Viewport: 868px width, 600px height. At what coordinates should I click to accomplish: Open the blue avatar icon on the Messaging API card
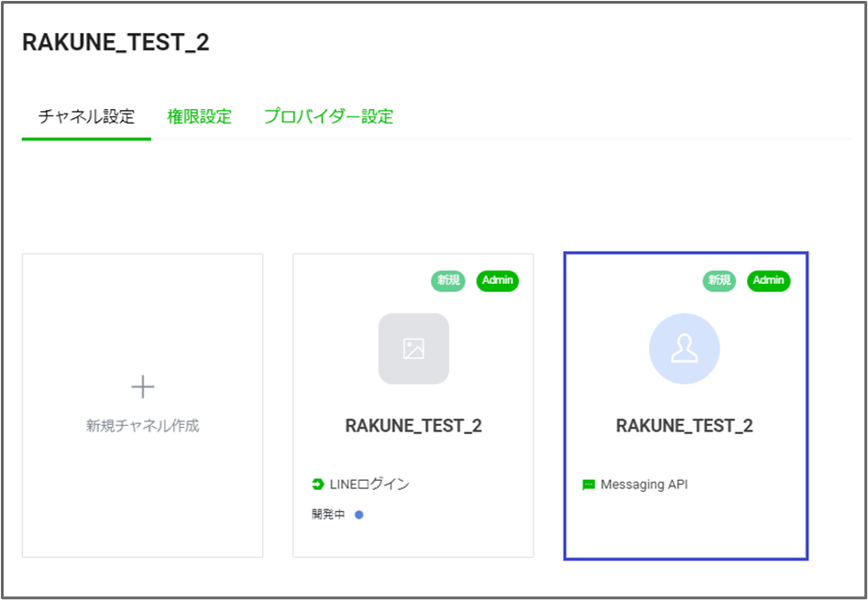685,349
